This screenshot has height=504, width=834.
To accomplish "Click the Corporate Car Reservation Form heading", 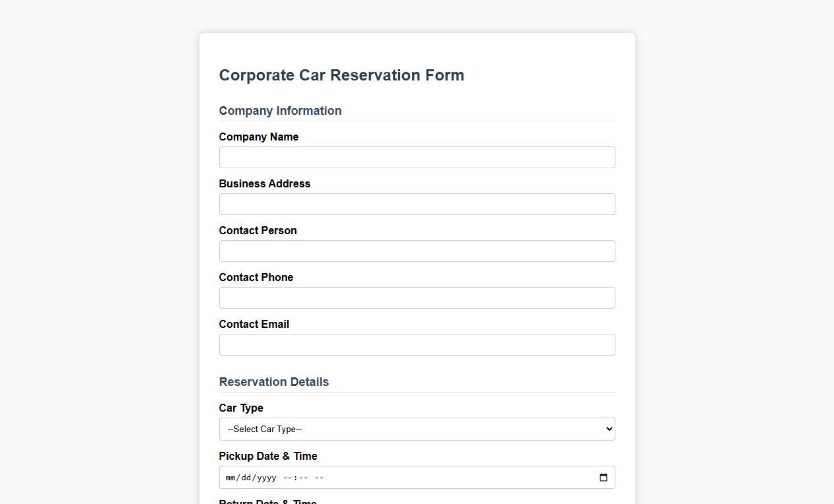I will pos(341,75).
